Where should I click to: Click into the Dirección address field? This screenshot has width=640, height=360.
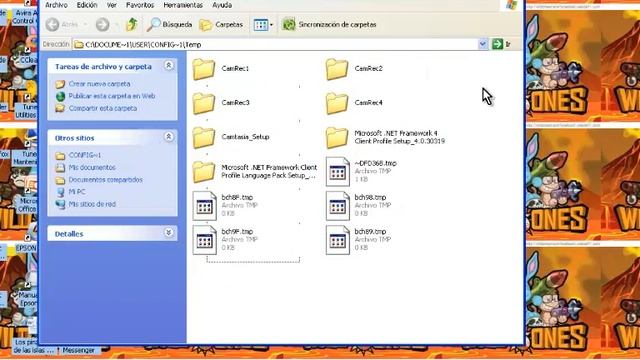click(x=276, y=44)
